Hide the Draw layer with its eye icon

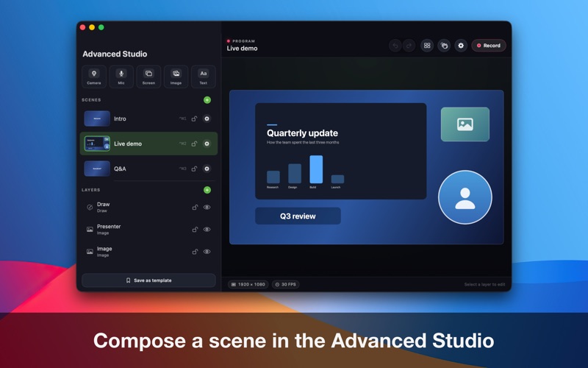(207, 208)
